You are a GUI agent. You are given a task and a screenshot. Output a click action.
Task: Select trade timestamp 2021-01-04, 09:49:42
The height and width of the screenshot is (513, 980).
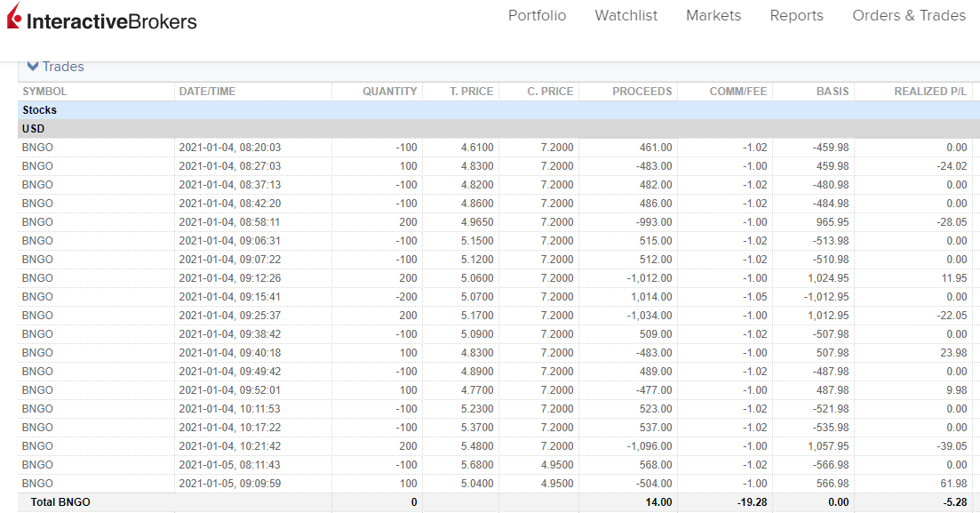click(x=230, y=372)
